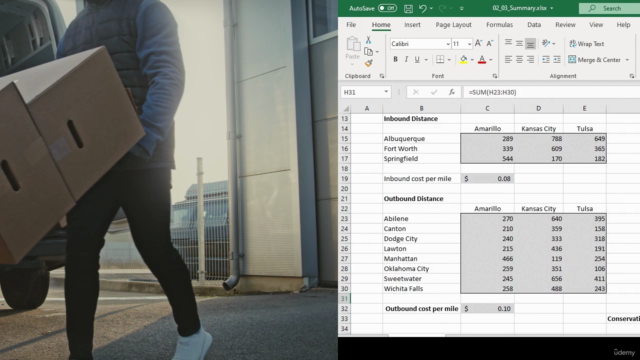Screen dimensions: 640x360
Task: Set Bottom Align for cell text
Action: (530, 43)
